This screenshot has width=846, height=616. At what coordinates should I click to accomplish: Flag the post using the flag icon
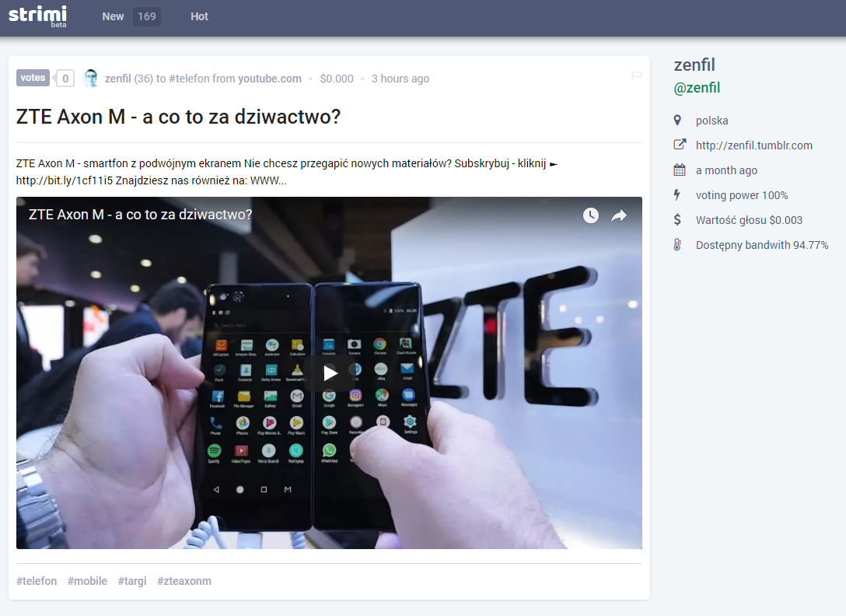tap(637, 75)
